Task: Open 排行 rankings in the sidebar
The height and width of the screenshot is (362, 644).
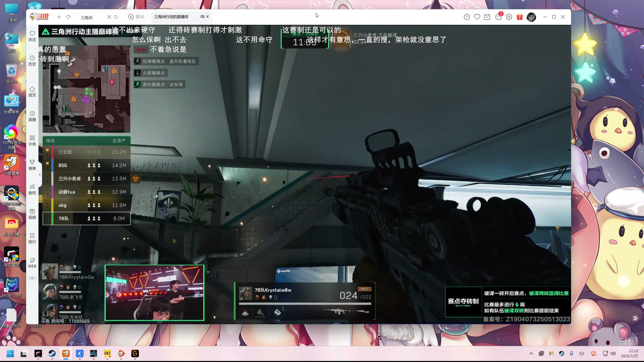Action: pyautogui.click(x=32, y=238)
